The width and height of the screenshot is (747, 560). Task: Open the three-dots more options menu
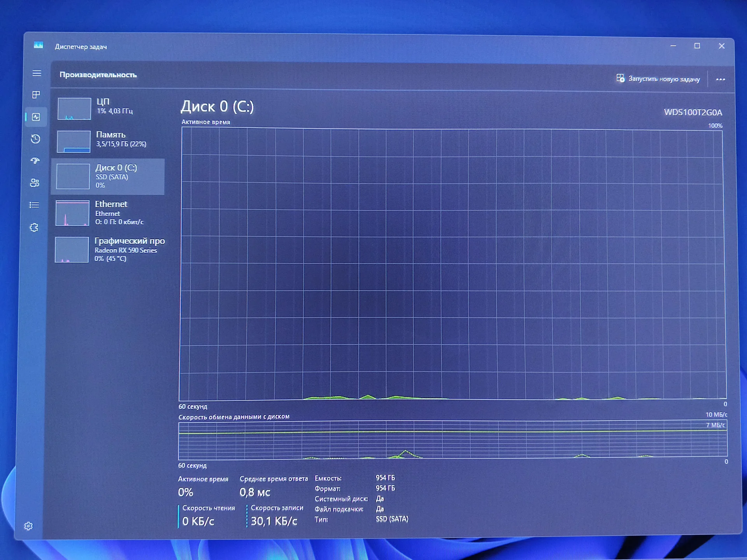tap(721, 79)
